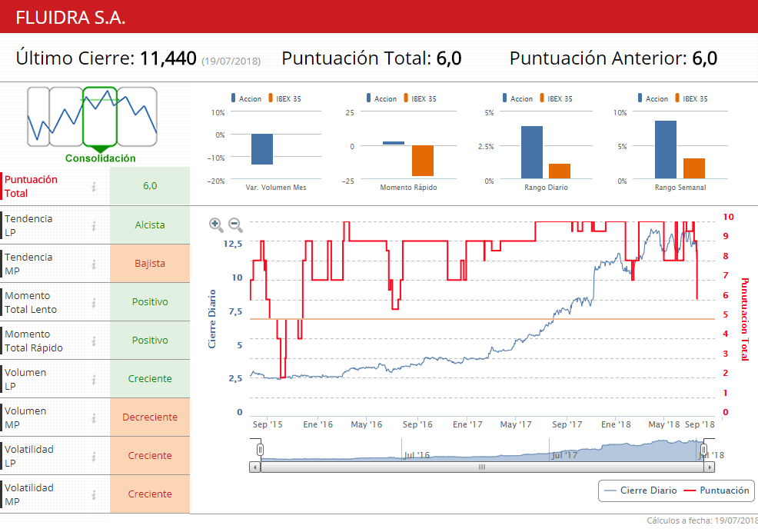Click the Creciente value of Volatilidad LP
Screen dimensions: 758x532
[x=150, y=456]
